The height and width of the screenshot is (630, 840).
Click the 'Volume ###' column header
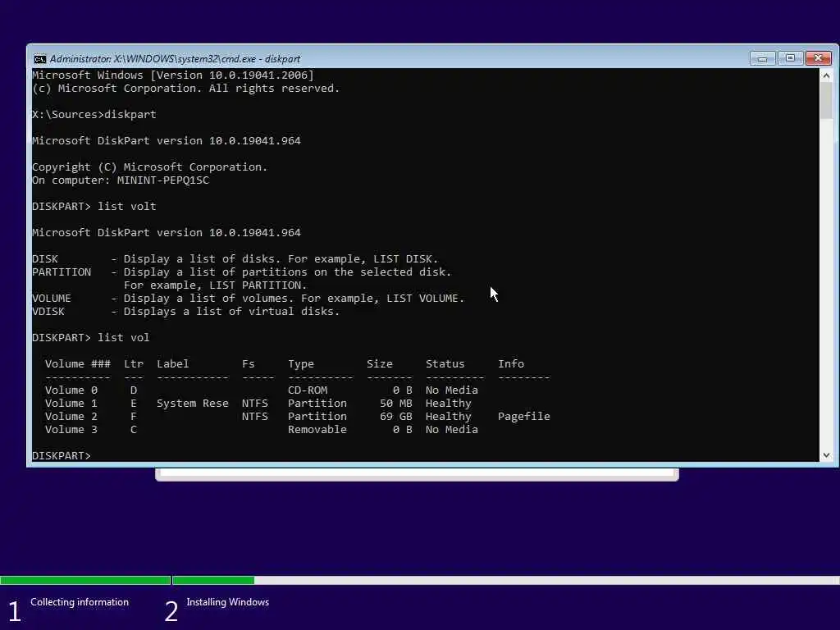click(78, 363)
